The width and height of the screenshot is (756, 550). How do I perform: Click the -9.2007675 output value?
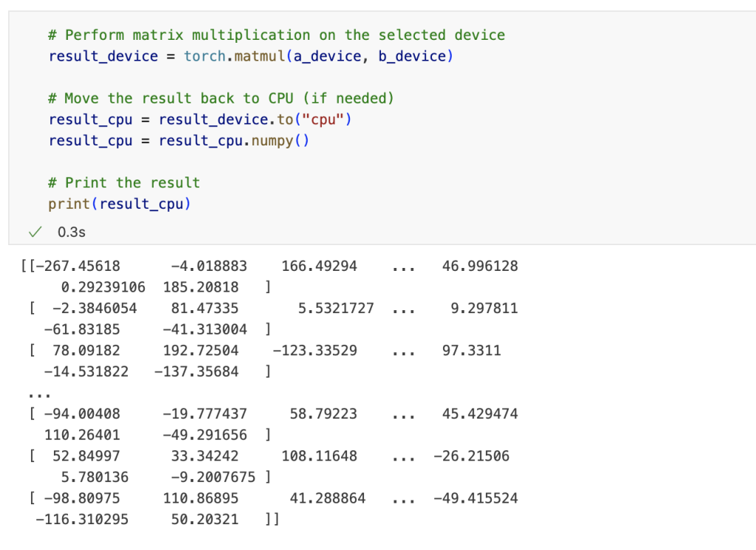213,477
